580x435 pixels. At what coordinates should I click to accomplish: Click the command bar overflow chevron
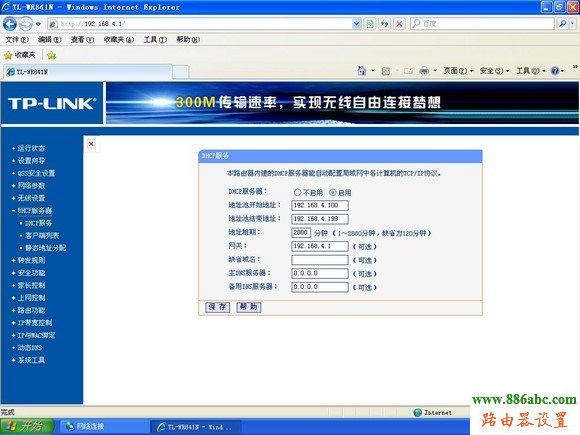(575, 67)
